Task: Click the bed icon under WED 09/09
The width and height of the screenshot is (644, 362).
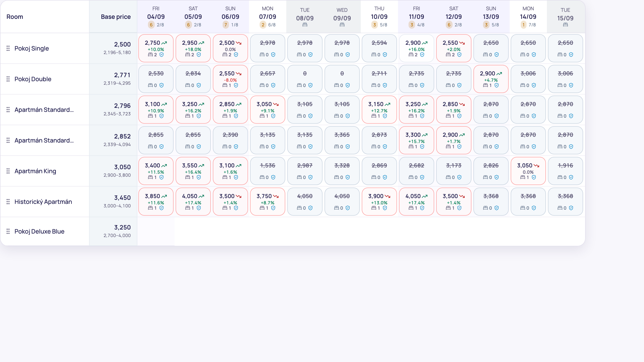Action: 342,25
